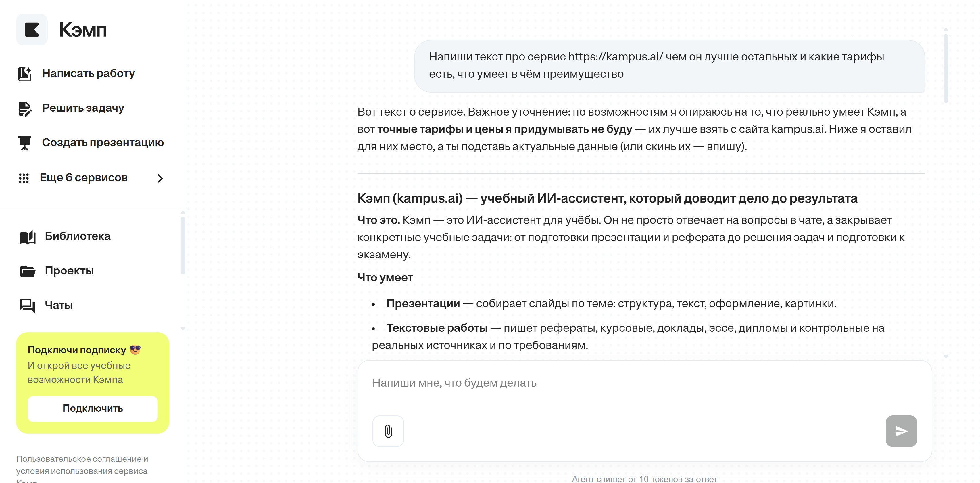
Task: Click the bold Что это. paragraph start
Action: pos(378,220)
